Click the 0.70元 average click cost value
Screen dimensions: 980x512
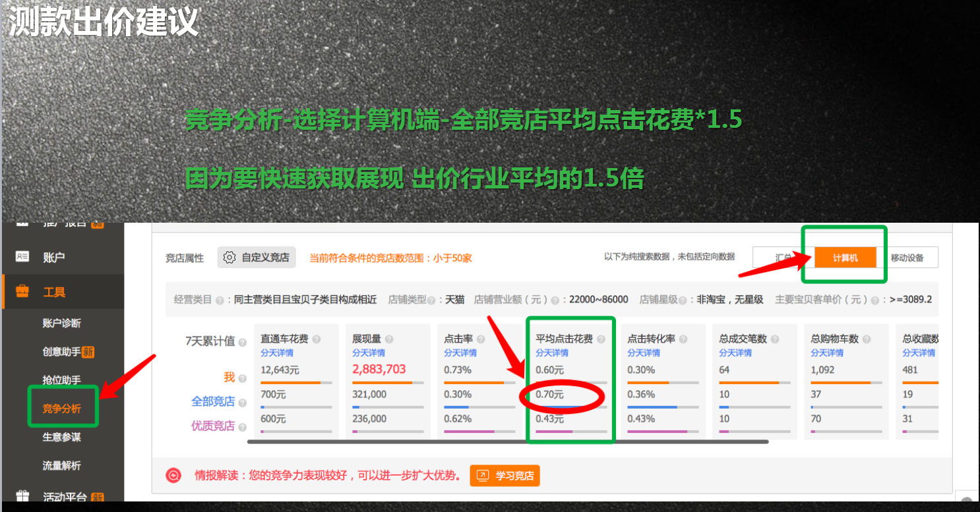click(550, 394)
